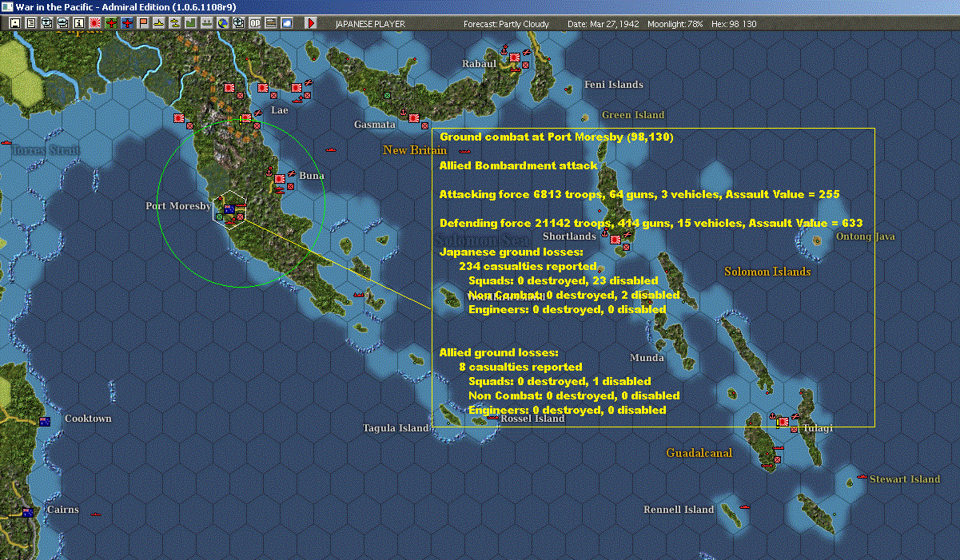The image size is (960, 560).
Task: Click the Ontong Java map label
Action: click(x=866, y=236)
